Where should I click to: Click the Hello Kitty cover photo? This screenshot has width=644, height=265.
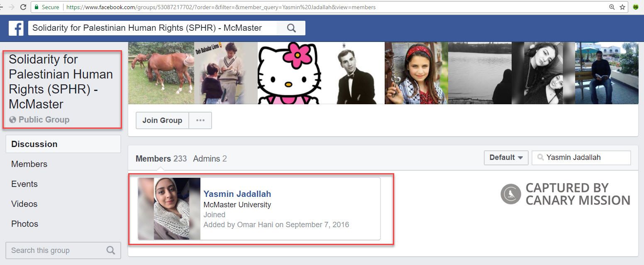[x=289, y=73]
